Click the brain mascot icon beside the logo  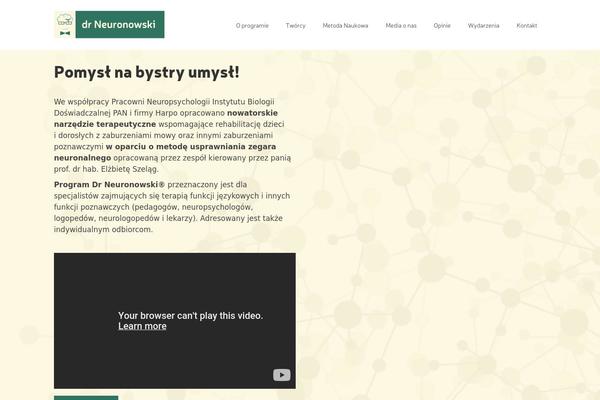point(65,24)
